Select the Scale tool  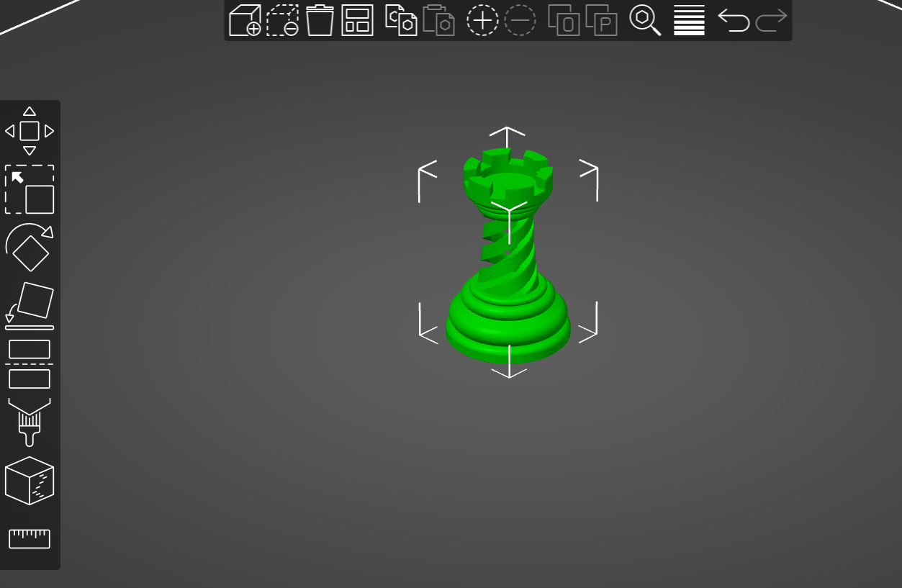(29, 189)
